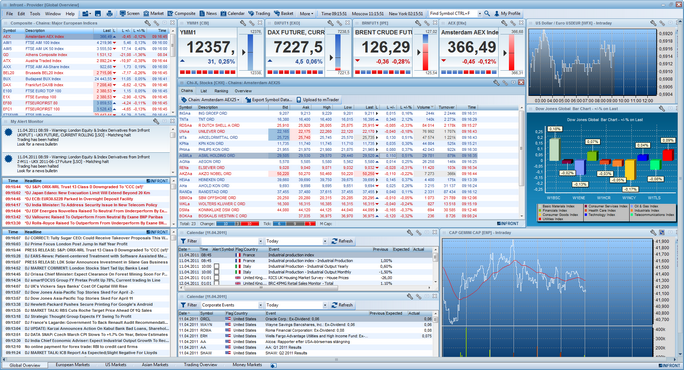Open the Market window from toolbar
The width and height of the screenshot is (684, 370).
pos(154,14)
